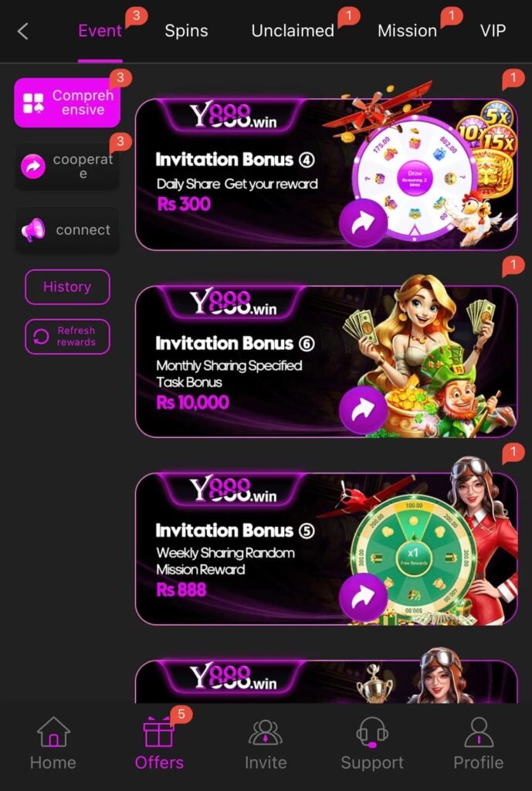Go to the Profile icon
Viewport: 532px width, 791px height.
(x=479, y=732)
